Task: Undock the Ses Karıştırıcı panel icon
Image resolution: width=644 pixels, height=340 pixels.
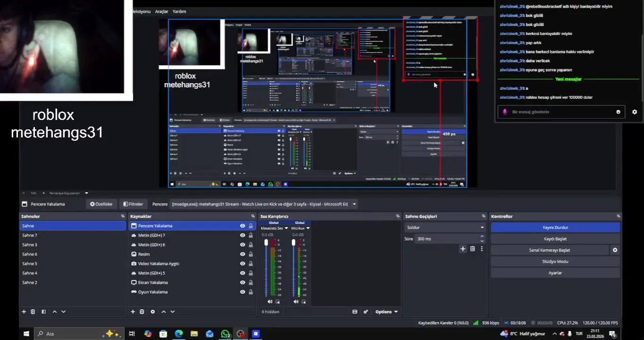Action: [398, 216]
